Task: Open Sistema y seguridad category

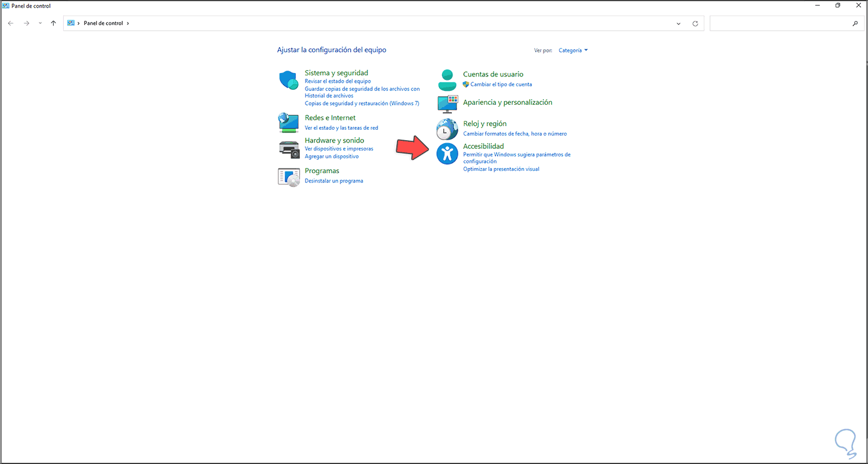Action: [x=336, y=73]
